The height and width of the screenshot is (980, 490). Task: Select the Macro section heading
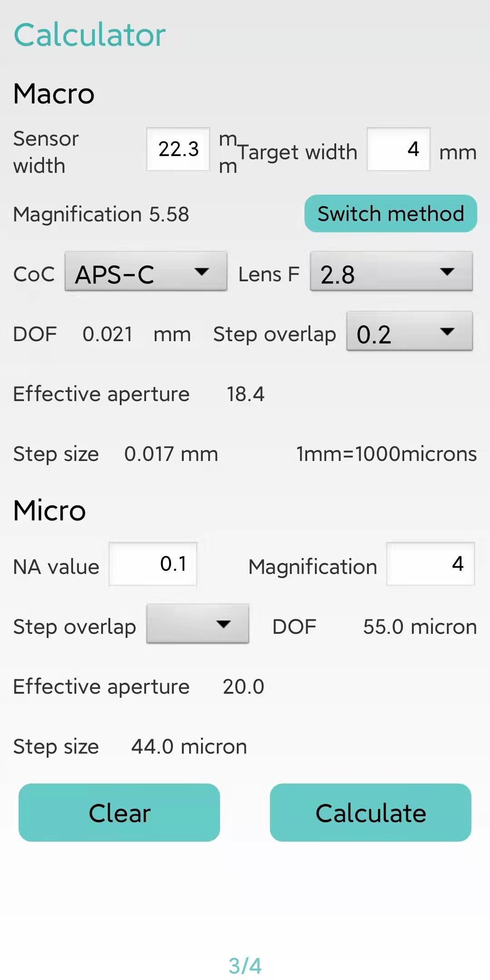click(54, 93)
